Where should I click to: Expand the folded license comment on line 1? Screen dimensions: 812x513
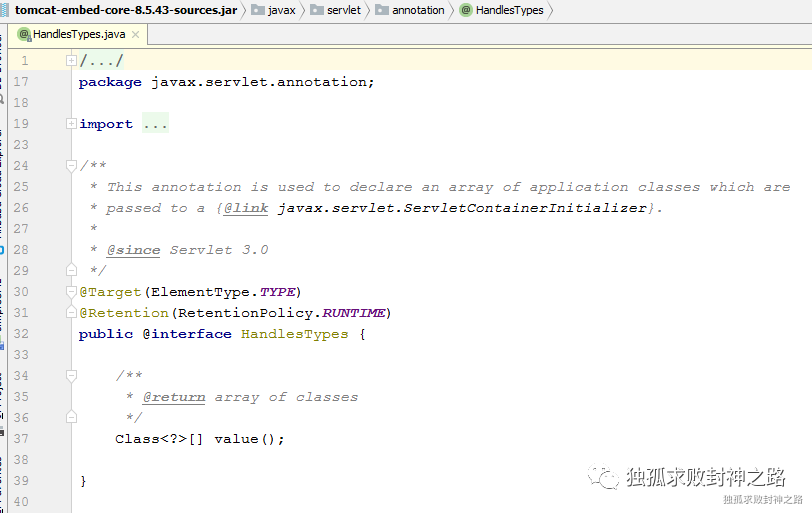point(71,61)
